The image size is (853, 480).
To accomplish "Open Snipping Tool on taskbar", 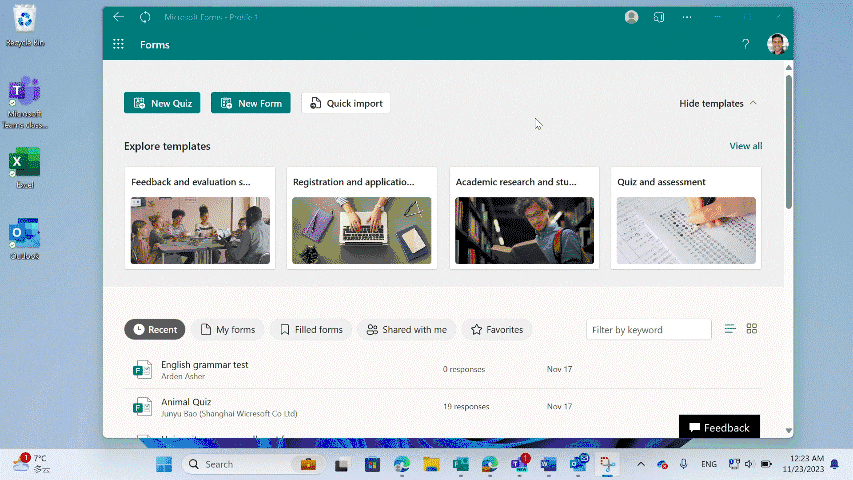I will [x=607, y=464].
